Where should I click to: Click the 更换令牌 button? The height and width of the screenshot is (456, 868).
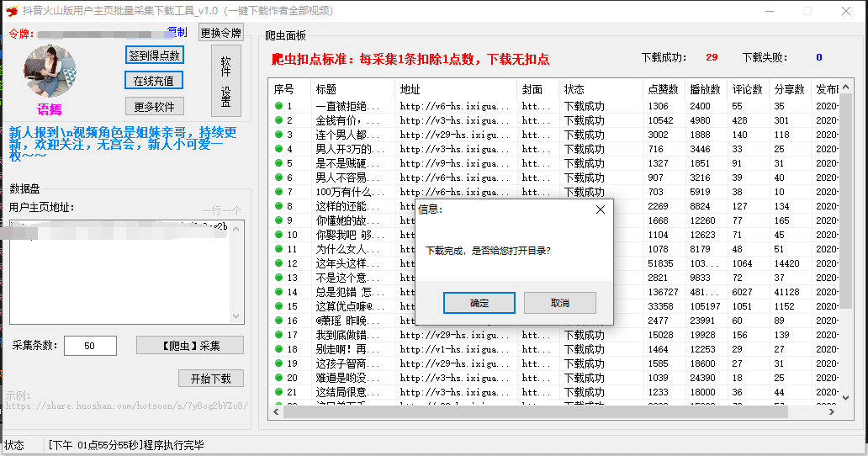(x=221, y=33)
